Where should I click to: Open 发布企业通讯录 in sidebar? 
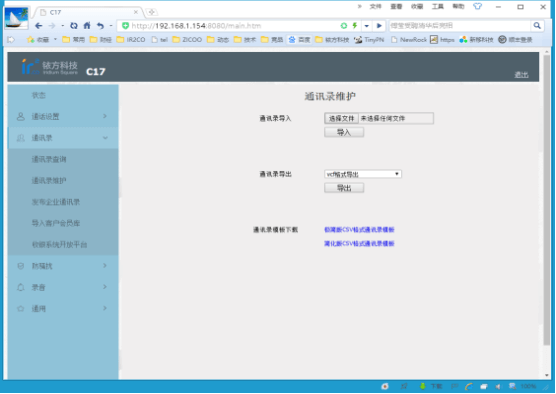(63, 202)
